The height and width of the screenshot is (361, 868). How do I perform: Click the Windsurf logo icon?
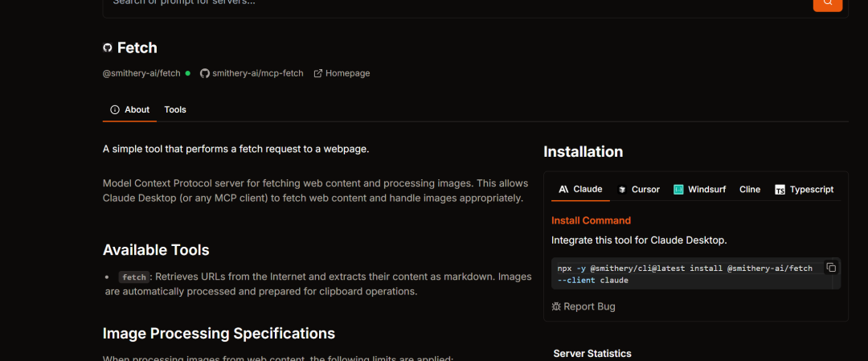tap(678, 190)
